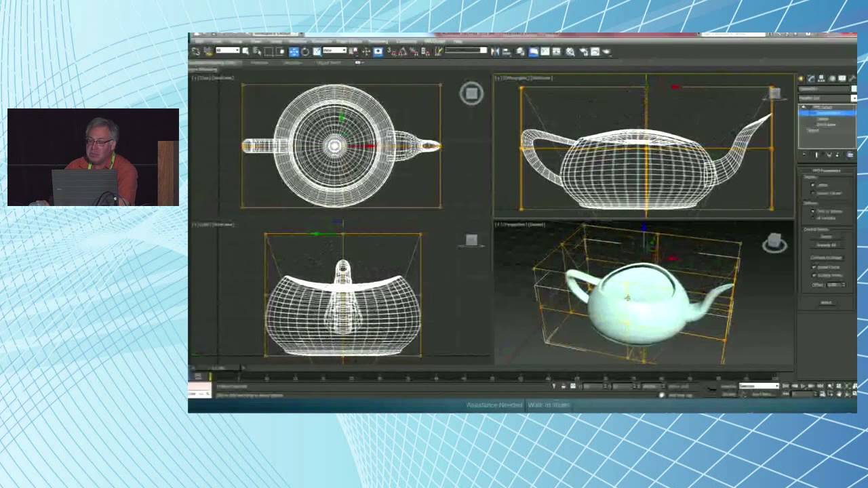Click the Mirror tool icon
Image resolution: width=868 pixels, height=488 pixels.
[x=494, y=52]
